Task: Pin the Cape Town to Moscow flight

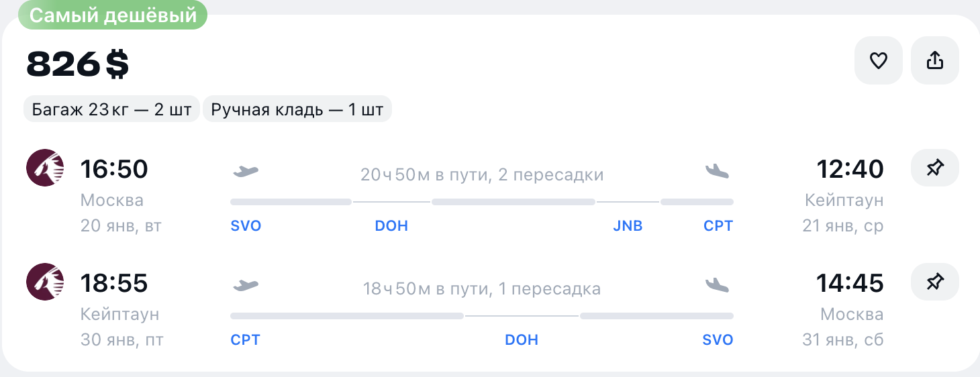Action: tap(934, 282)
